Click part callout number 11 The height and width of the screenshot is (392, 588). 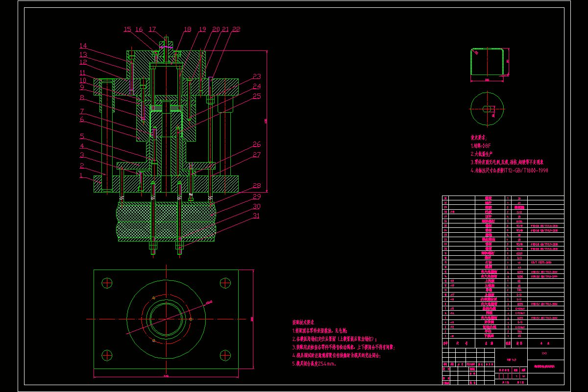point(83,72)
